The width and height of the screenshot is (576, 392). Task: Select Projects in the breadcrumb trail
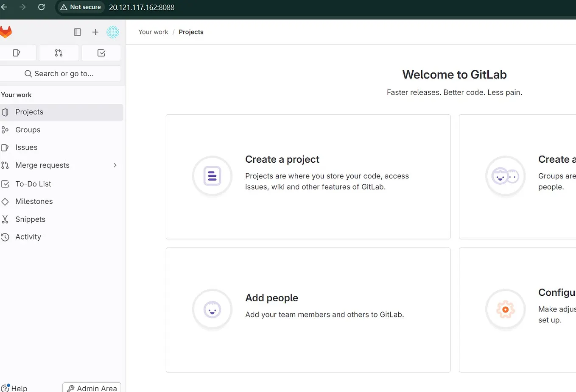tap(191, 32)
